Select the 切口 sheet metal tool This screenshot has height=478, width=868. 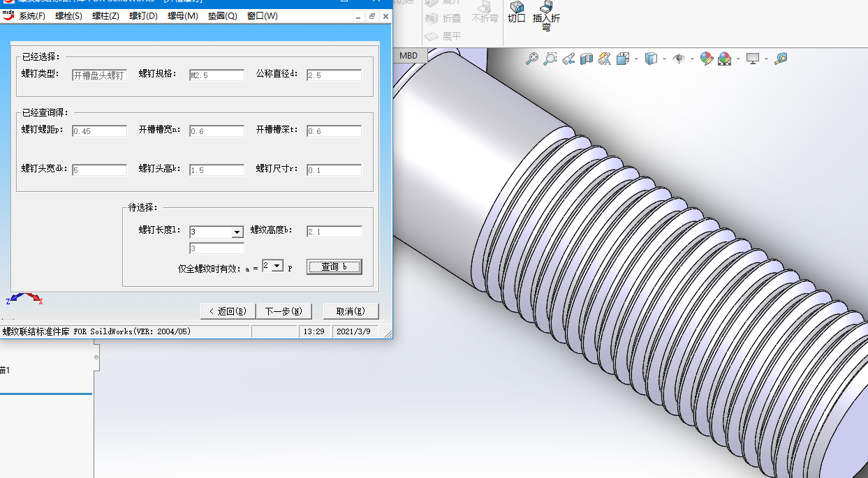click(517, 13)
